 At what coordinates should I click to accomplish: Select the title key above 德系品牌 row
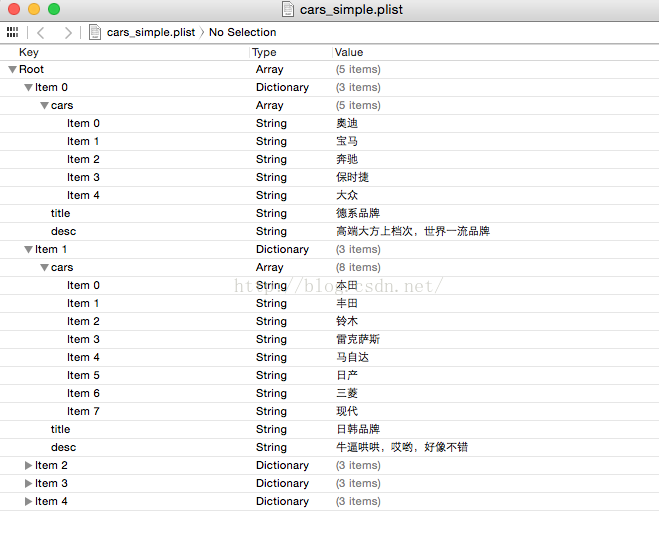(61, 214)
